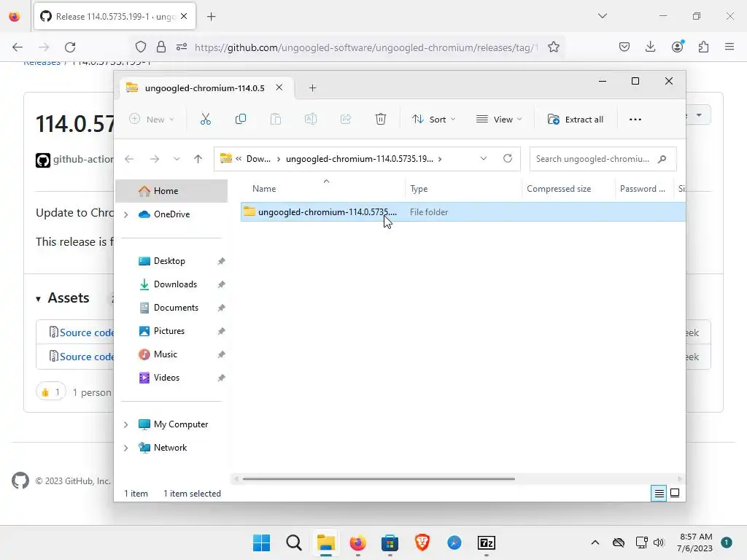Open Firefox hamburger application menu

(x=729, y=47)
